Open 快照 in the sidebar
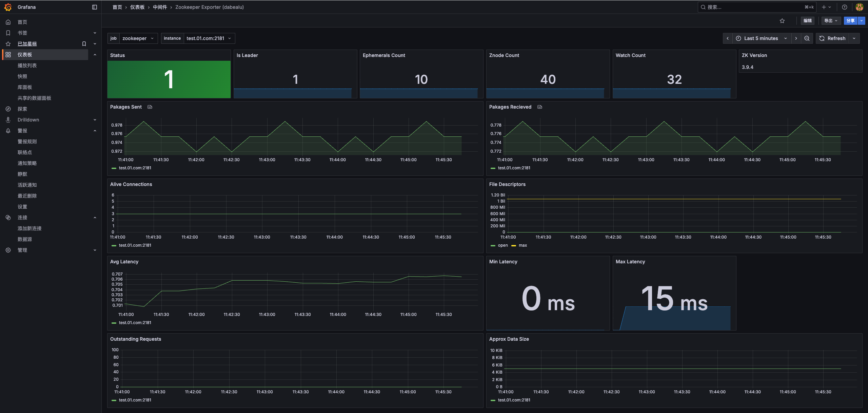This screenshot has height=413, width=868. tap(22, 76)
